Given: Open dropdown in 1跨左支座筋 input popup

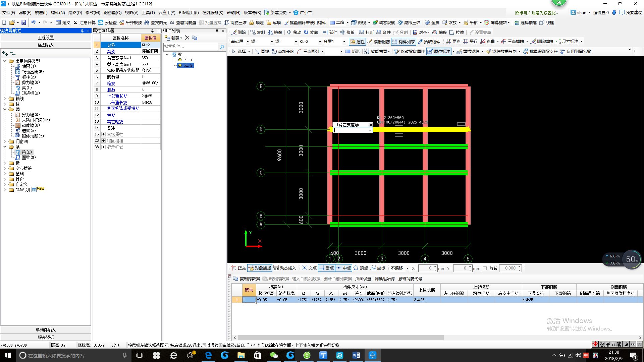Looking at the screenshot, I should (370, 131).
